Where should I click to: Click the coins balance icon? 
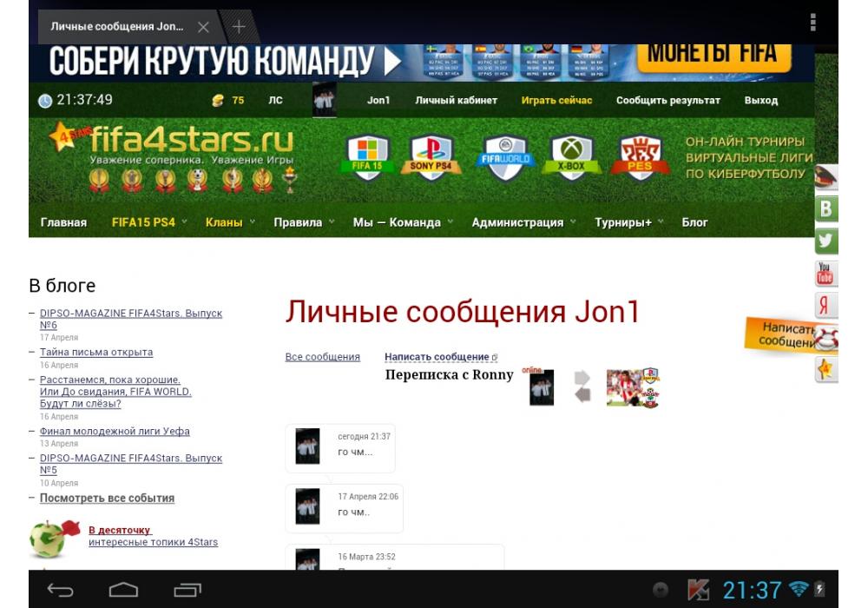pyautogui.click(x=218, y=100)
